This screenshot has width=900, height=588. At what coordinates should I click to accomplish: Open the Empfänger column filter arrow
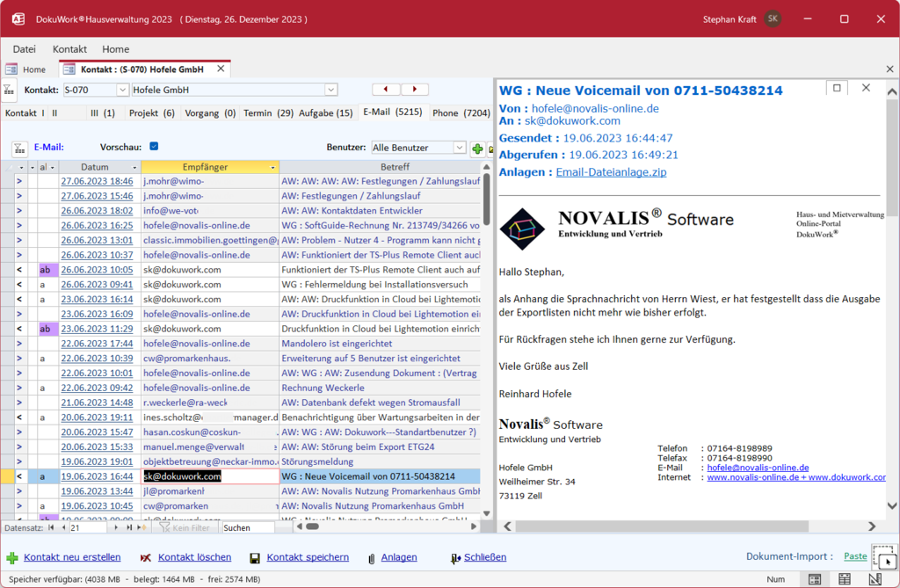[x=272, y=167]
